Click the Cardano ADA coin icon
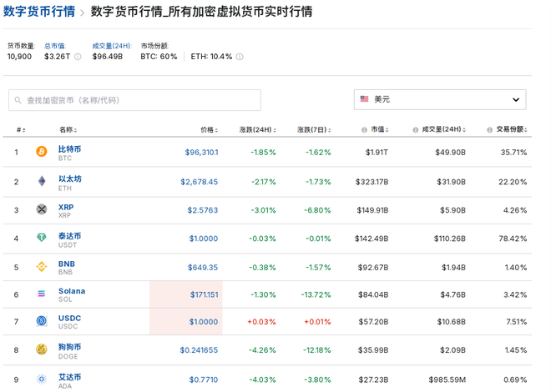 click(42, 379)
